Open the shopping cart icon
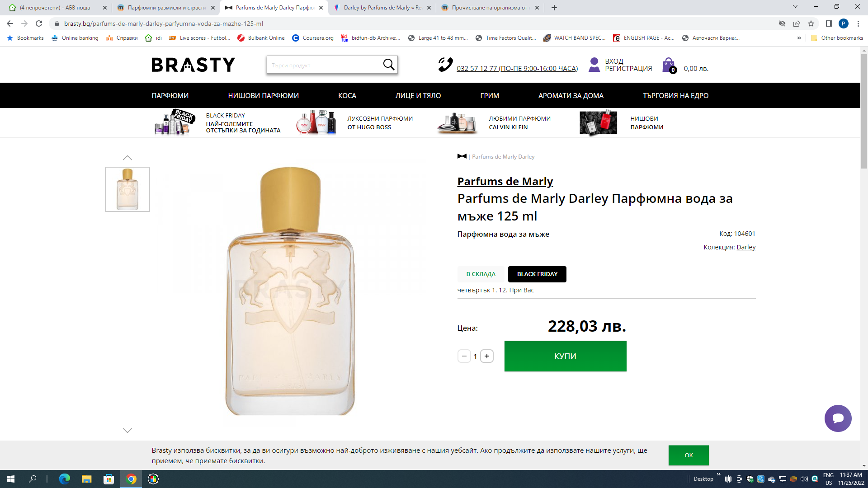 click(x=669, y=66)
